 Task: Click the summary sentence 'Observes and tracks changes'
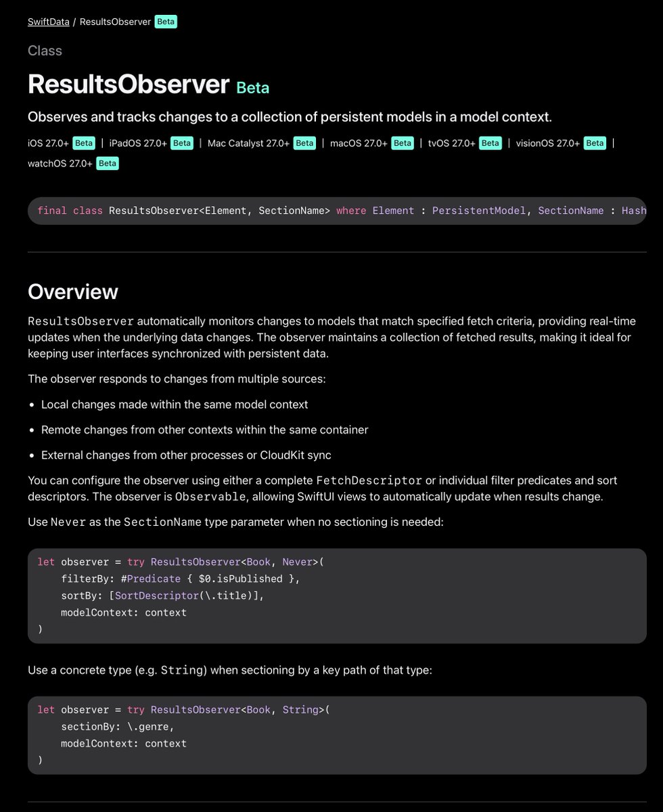290,117
